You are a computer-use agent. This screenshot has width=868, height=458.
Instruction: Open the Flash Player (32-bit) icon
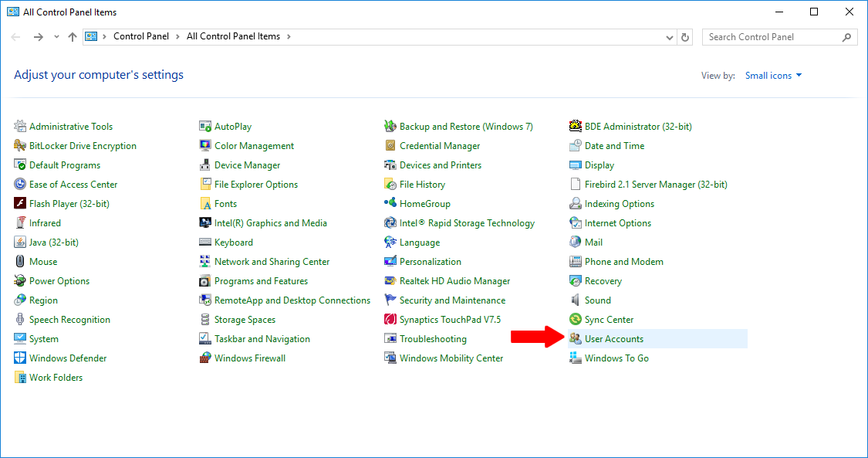click(x=20, y=204)
